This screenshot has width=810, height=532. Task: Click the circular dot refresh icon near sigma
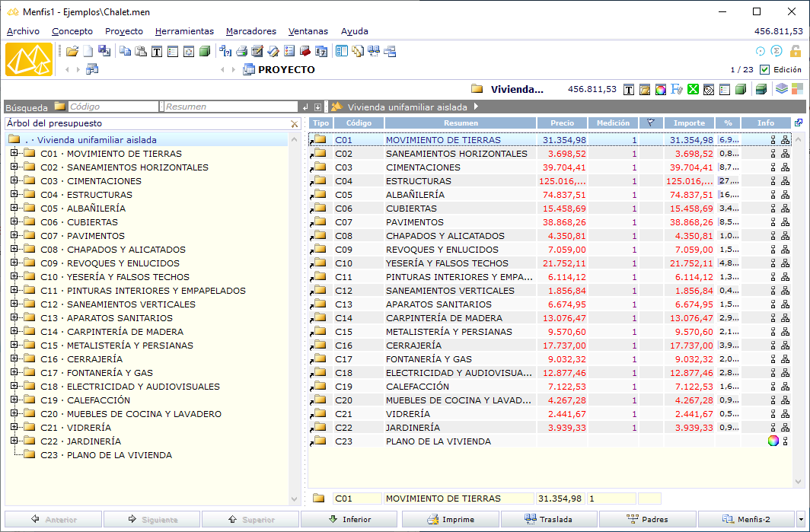point(760,51)
